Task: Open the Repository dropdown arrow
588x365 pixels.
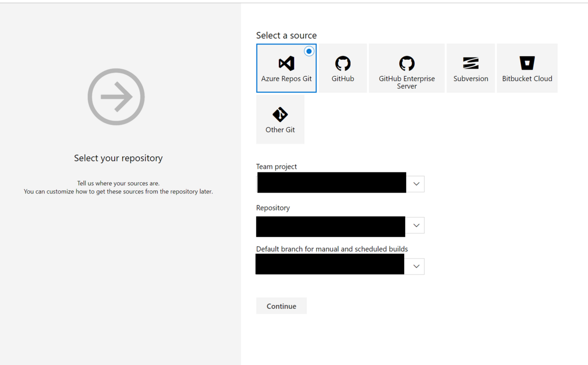Action: 416,225
